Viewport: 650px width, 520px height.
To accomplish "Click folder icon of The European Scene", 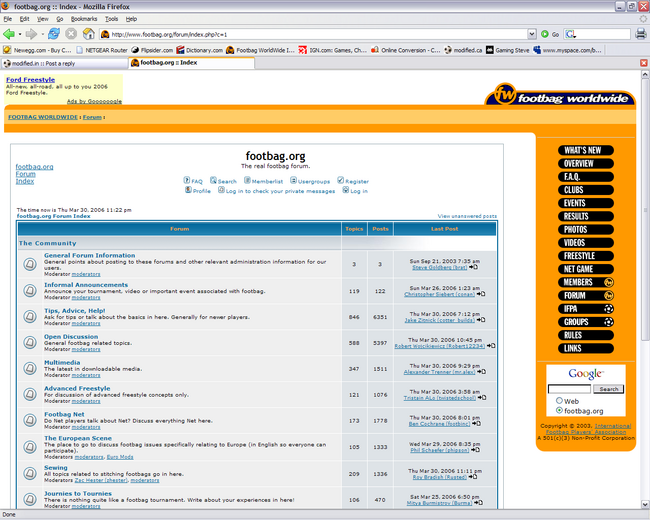I will click(x=30, y=447).
